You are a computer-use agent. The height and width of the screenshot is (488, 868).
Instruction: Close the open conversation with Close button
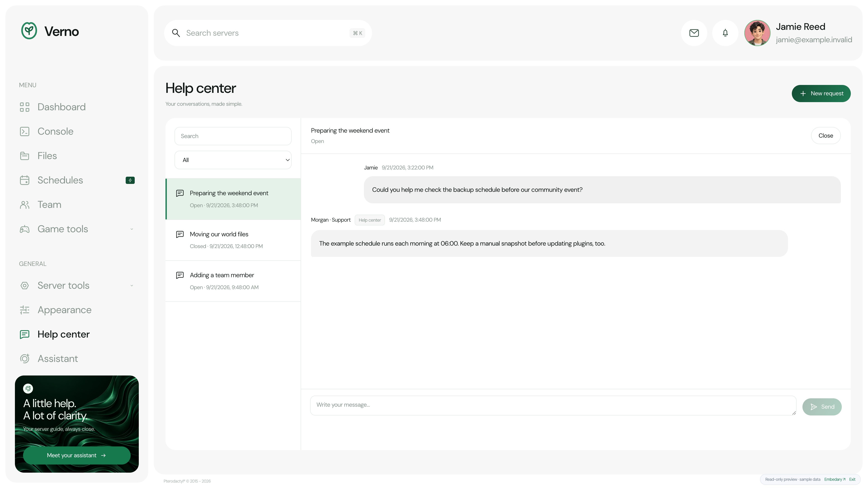click(x=826, y=135)
